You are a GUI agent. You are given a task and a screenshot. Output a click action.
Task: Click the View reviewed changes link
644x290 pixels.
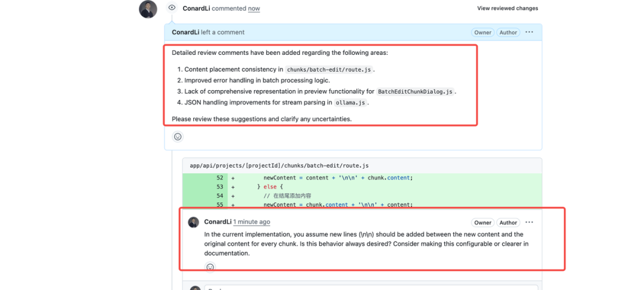[507, 8]
